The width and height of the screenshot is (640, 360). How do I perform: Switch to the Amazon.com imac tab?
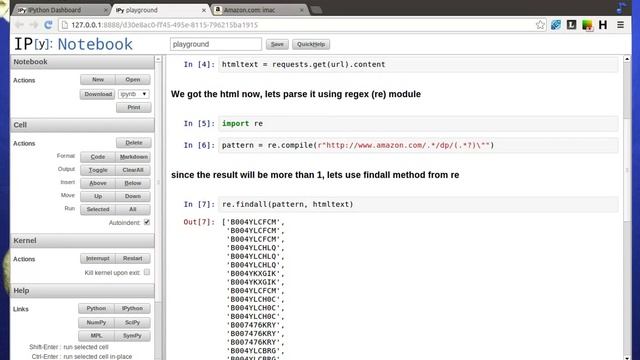coord(257,10)
